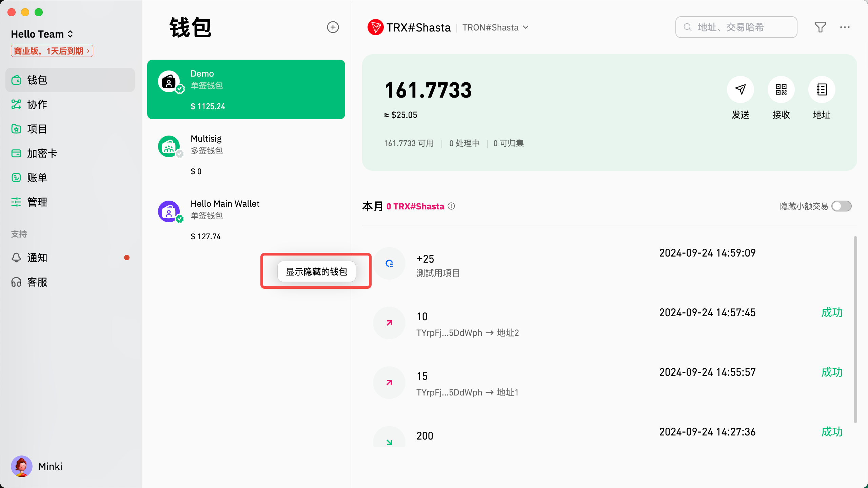Viewport: 868px width, 488px height.
Task: Click the 显示隐藏的钱包 show hidden wallets button
Action: coord(316,271)
